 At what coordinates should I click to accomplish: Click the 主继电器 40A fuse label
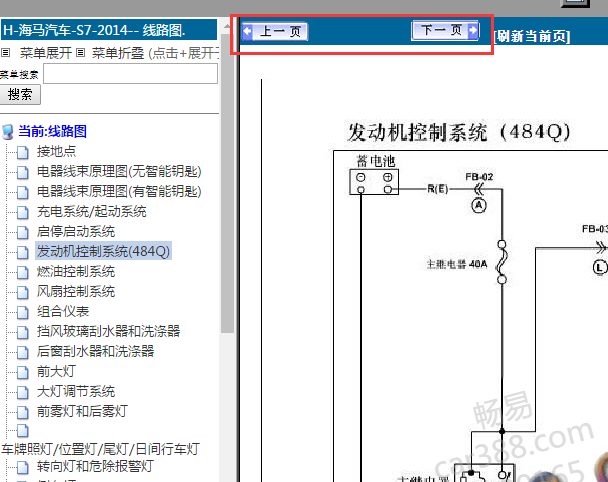tap(457, 264)
